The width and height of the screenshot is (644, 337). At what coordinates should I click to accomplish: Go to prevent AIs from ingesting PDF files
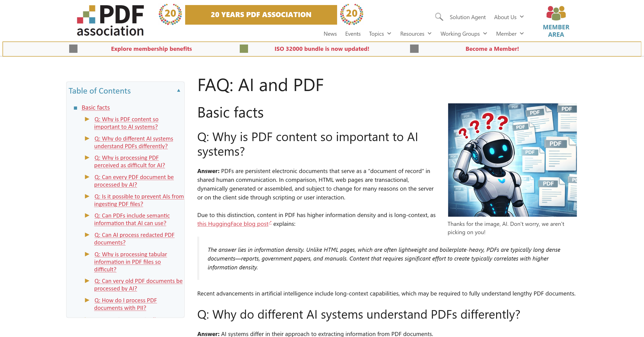pos(139,200)
